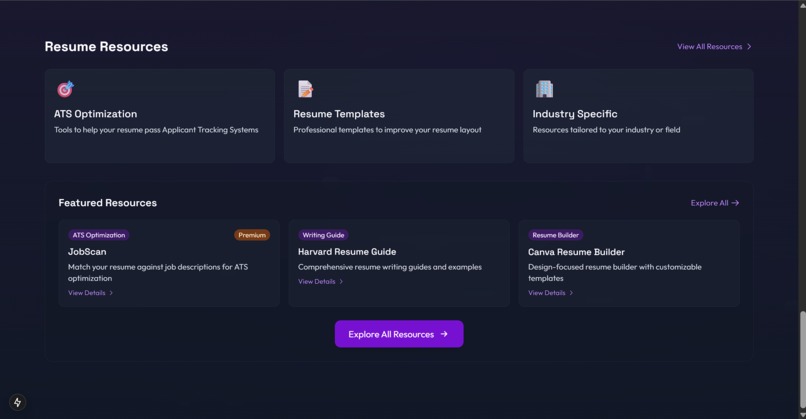
Task: Click the Industry Specific building icon
Action: pyautogui.click(x=544, y=89)
